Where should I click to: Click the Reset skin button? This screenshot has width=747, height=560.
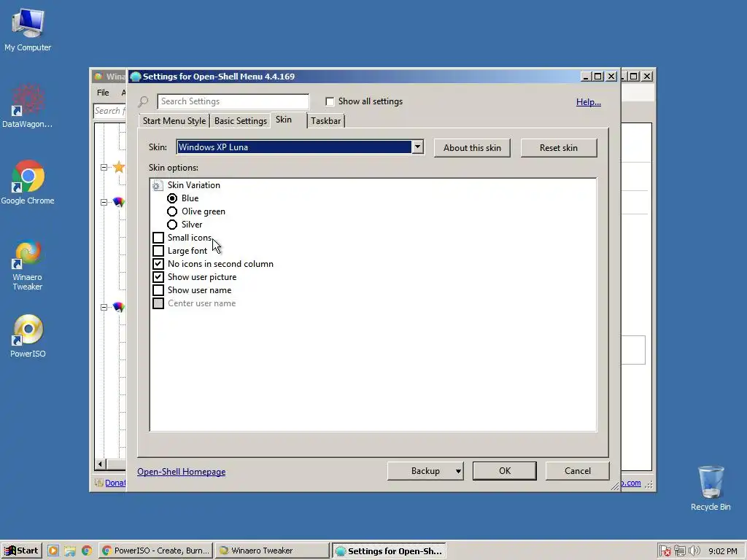[558, 147]
